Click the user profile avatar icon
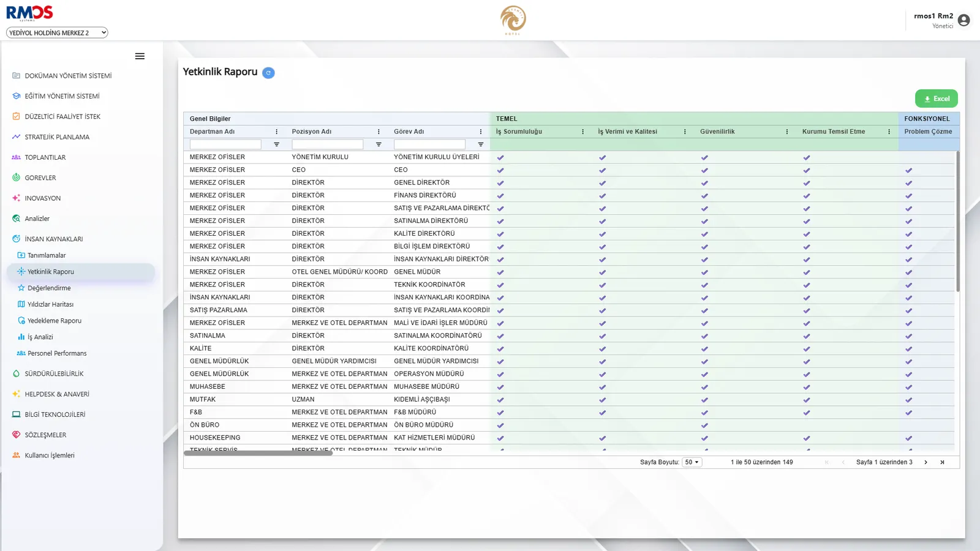Screen dimensions: 980x551 pyautogui.click(x=963, y=20)
